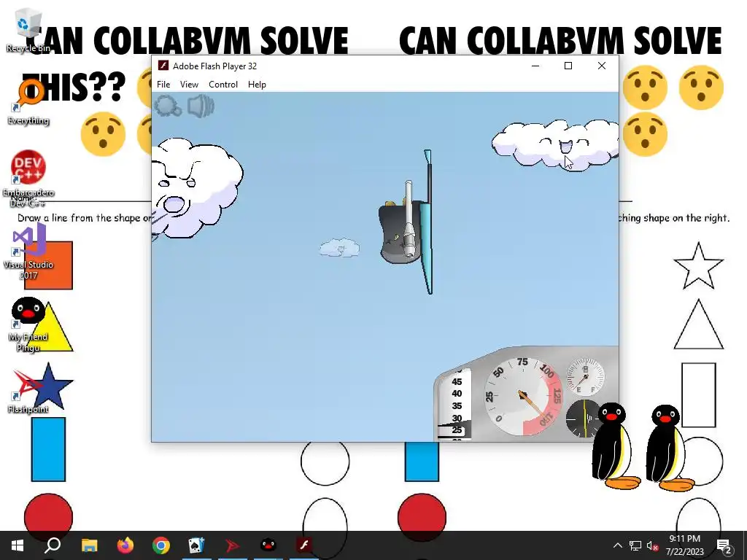Minimize the Adobe Flash Player window
Viewport: 747px width, 560px height.
535,66
